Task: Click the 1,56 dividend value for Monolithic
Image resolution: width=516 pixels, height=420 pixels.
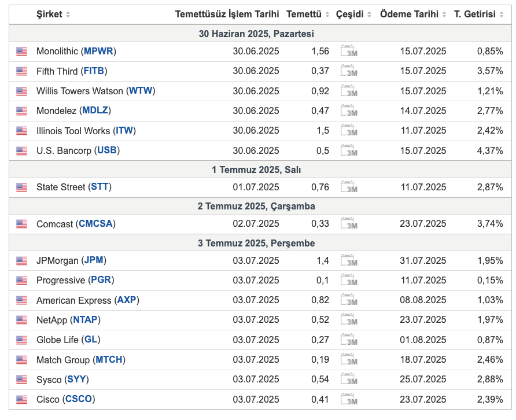Action: tap(320, 51)
